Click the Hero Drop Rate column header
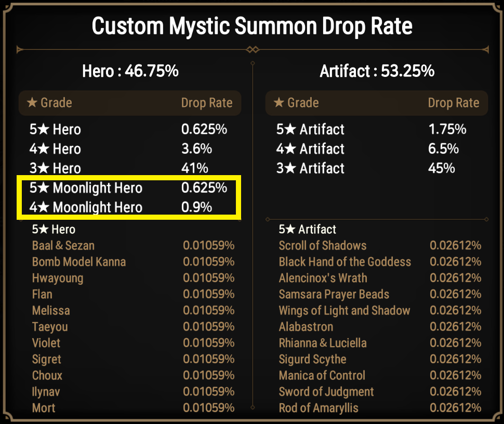This screenshot has width=504, height=424. (207, 103)
